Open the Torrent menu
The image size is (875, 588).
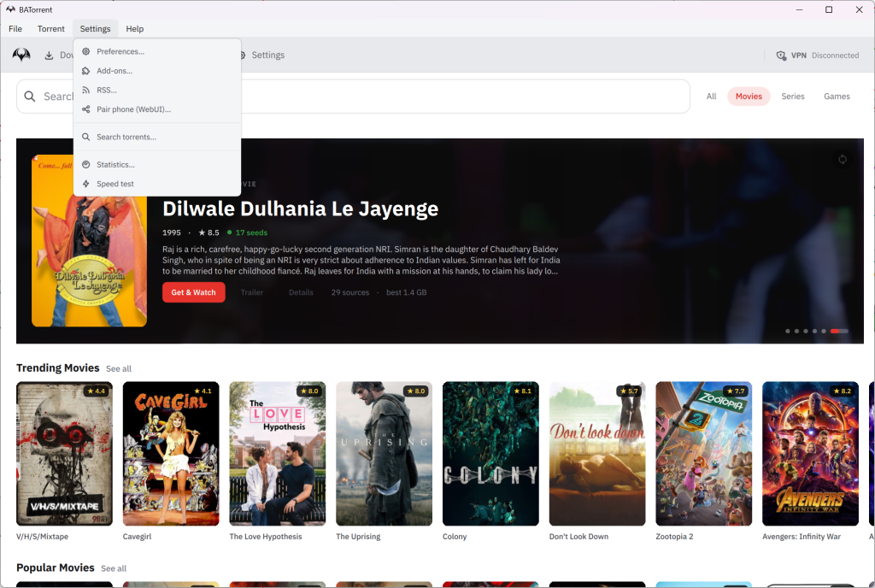[50, 29]
